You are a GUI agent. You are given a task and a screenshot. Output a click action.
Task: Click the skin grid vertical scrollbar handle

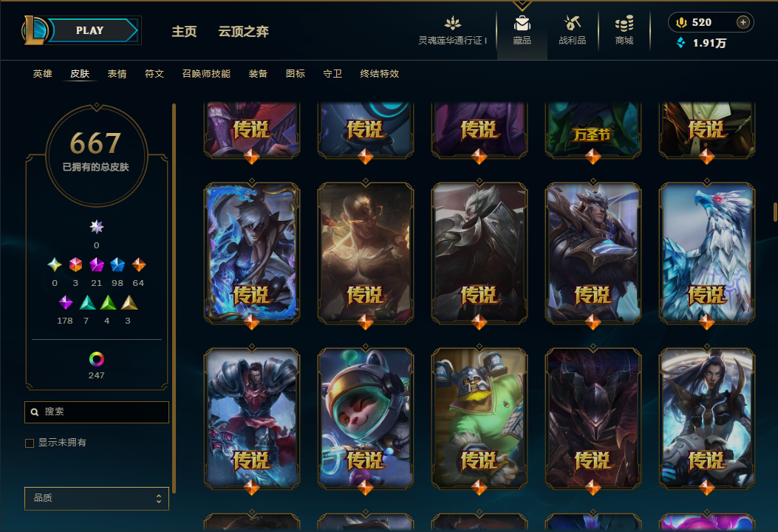tap(775, 212)
